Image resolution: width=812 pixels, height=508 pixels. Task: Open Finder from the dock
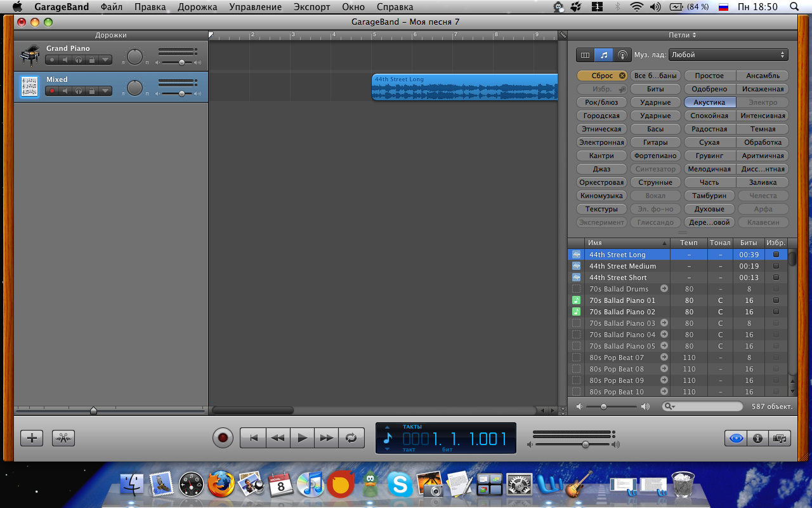tap(133, 485)
